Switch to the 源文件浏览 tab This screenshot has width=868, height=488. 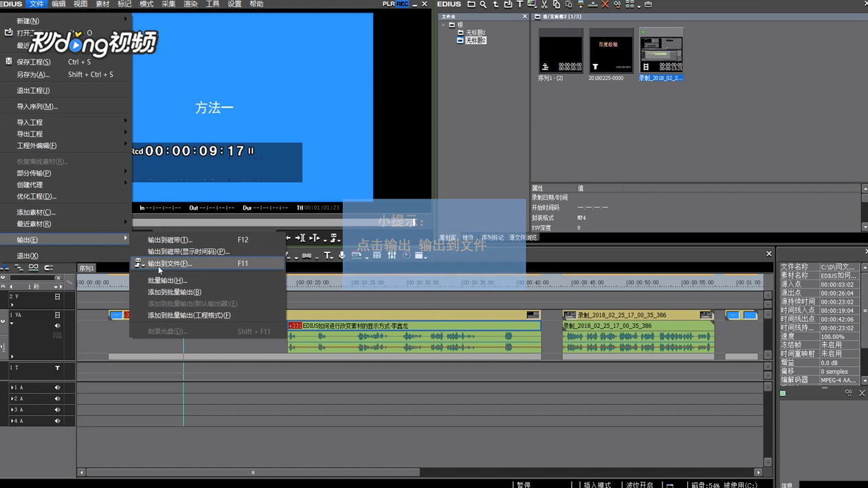[523, 238]
